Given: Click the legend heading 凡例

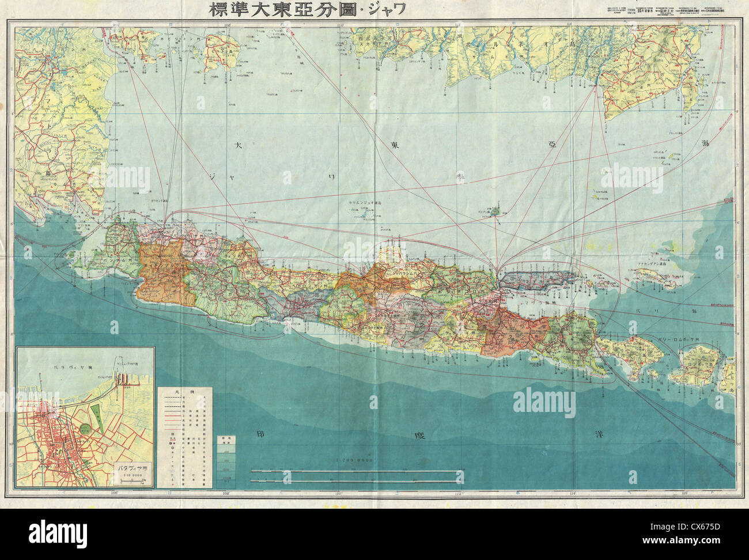Looking at the screenshot, I should coord(184,391).
